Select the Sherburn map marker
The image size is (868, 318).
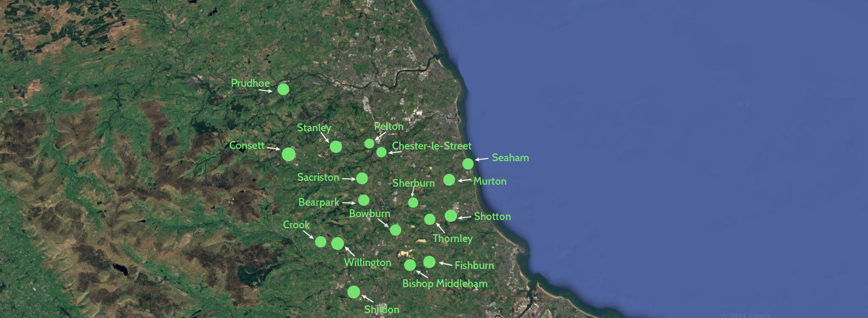tap(413, 202)
